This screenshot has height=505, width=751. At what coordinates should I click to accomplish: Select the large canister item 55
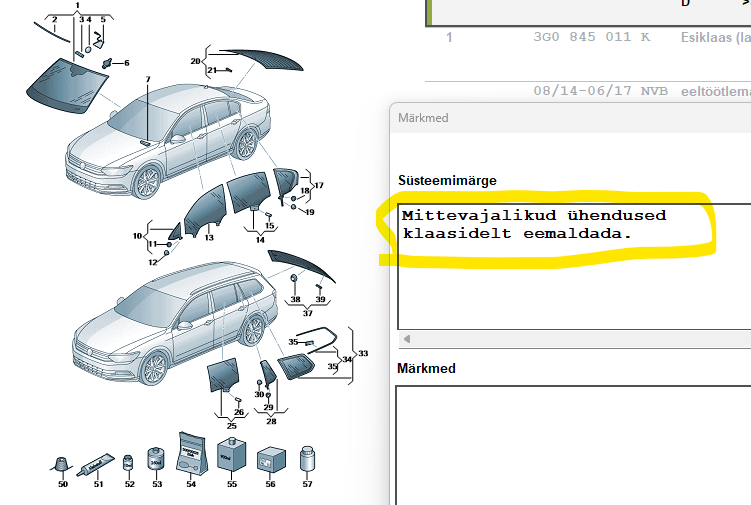click(231, 456)
